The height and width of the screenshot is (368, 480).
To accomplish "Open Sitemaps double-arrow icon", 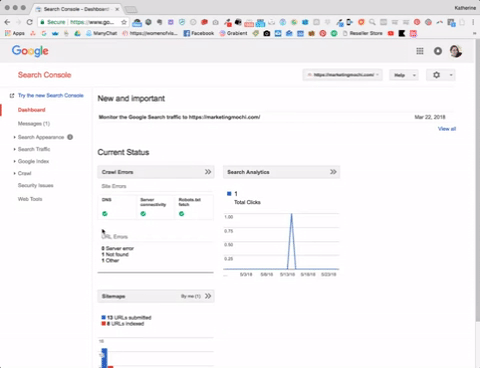I will pos(208,296).
